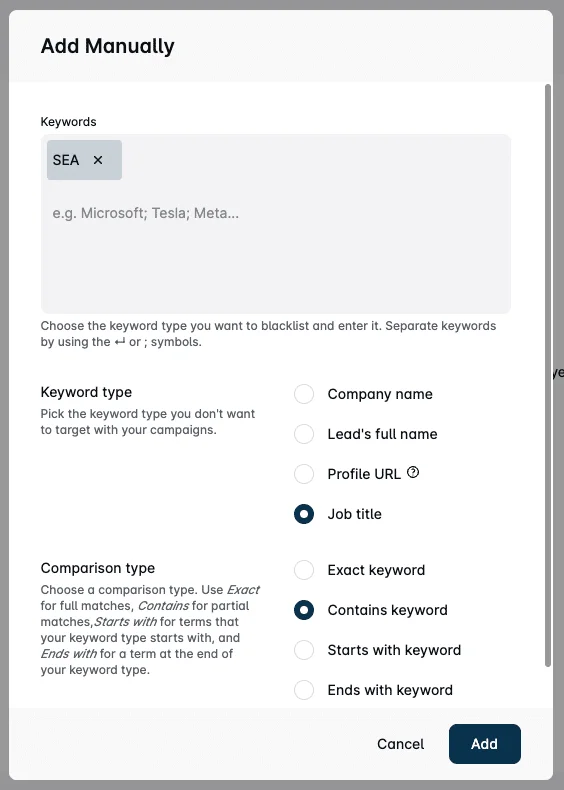This screenshot has width=564, height=790.
Task: Click the Contains keyword label
Action: (387, 610)
